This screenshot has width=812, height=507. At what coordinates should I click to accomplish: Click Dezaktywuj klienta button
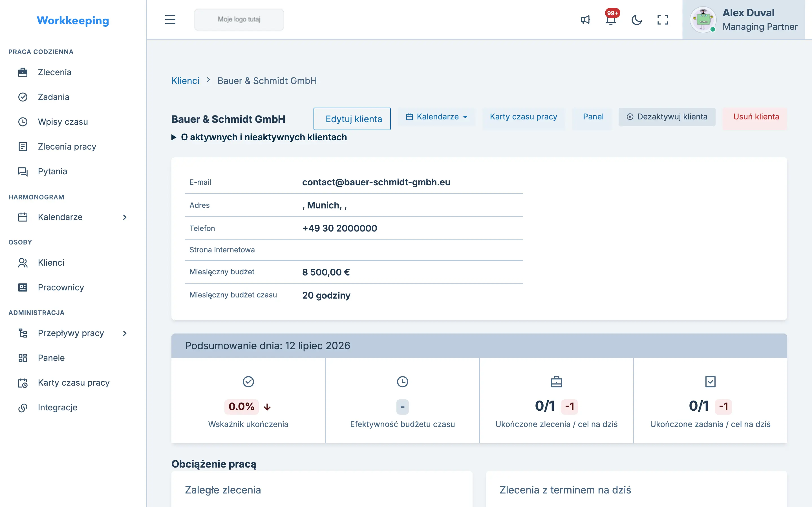coord(667,117)
